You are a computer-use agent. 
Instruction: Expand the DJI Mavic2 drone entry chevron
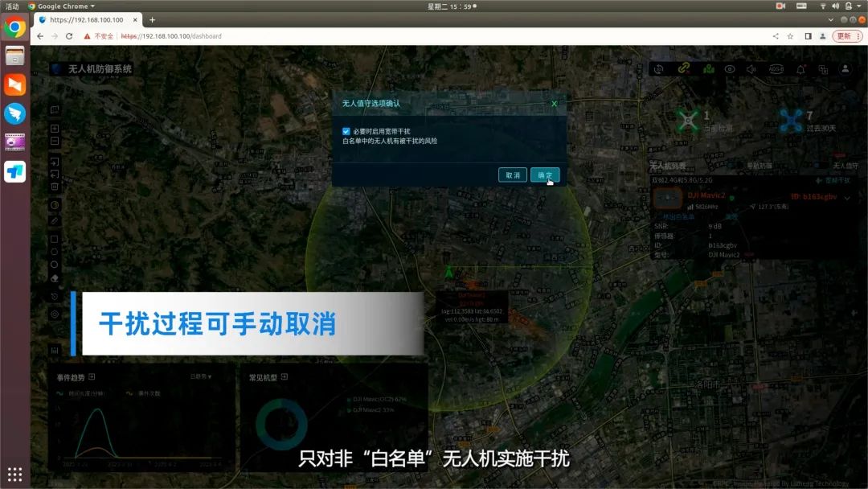point(847,197)
